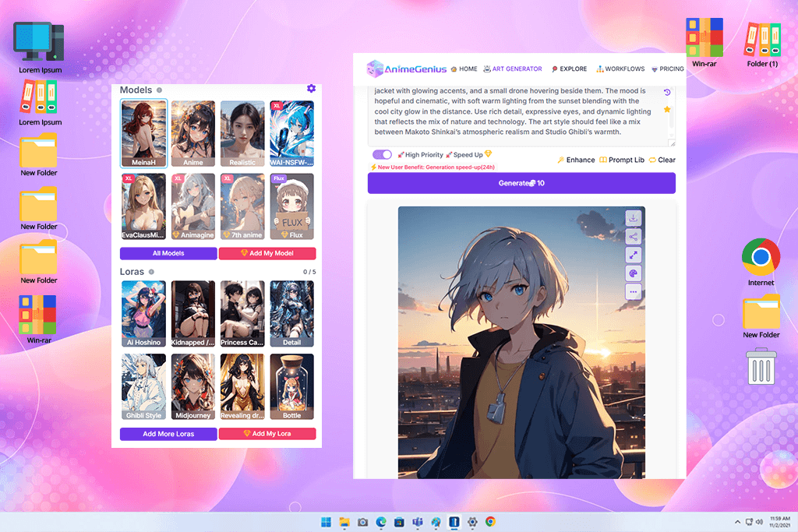Screen dimensions: 798x532
Task: Open the WORKFLOWS menu item
Action: [x=620, y=69]
